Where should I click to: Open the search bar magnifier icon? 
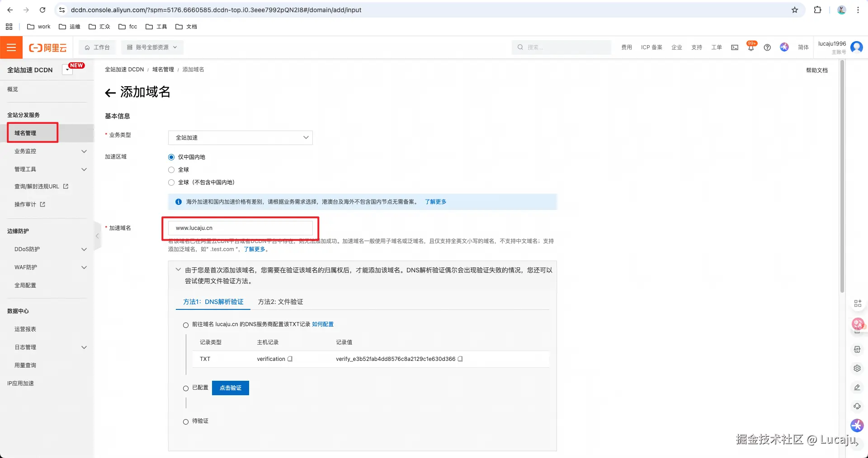click(520, 47)
